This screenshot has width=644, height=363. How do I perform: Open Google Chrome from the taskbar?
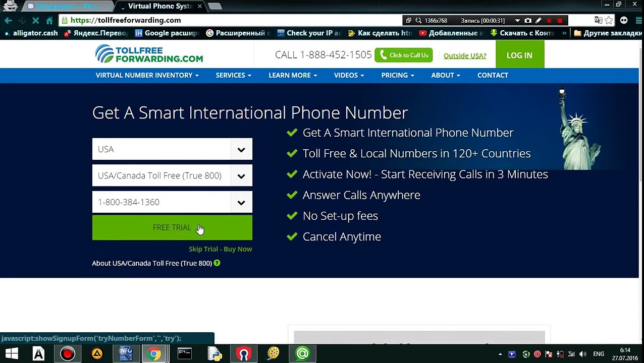[x=155, y=354]
